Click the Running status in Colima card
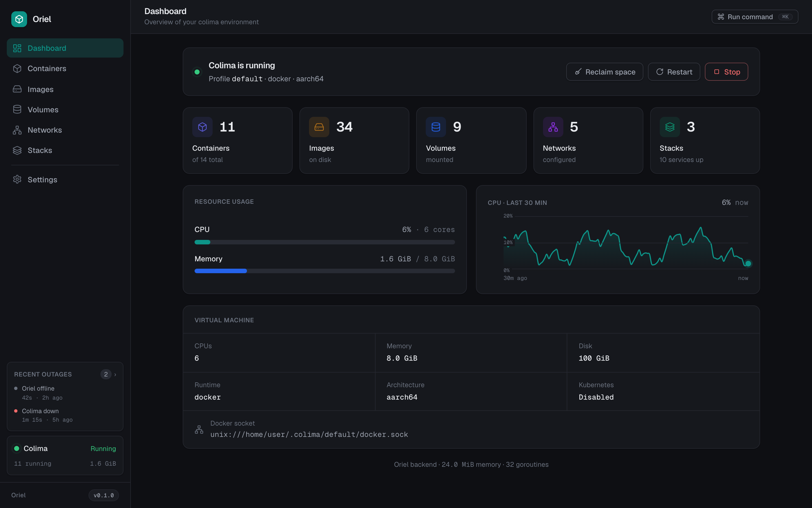This screenshot has height=508, width=812. pyautogui.click(x=103, y=448)
